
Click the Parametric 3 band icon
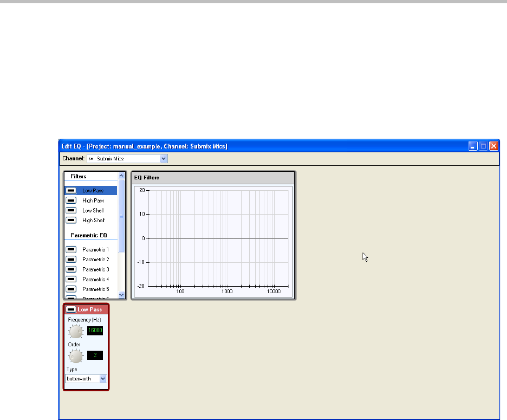click(70, 269)
